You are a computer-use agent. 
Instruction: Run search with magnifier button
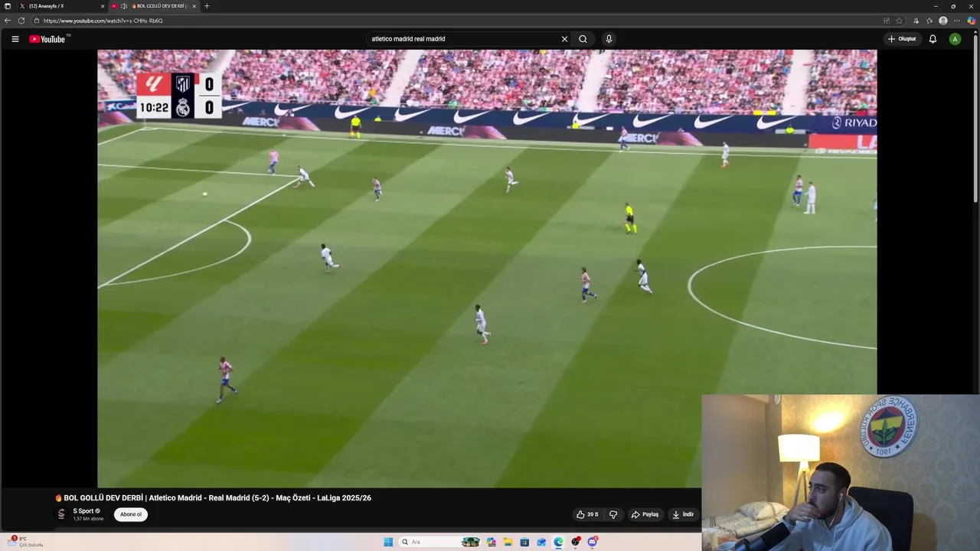click(x=583, y=39)
